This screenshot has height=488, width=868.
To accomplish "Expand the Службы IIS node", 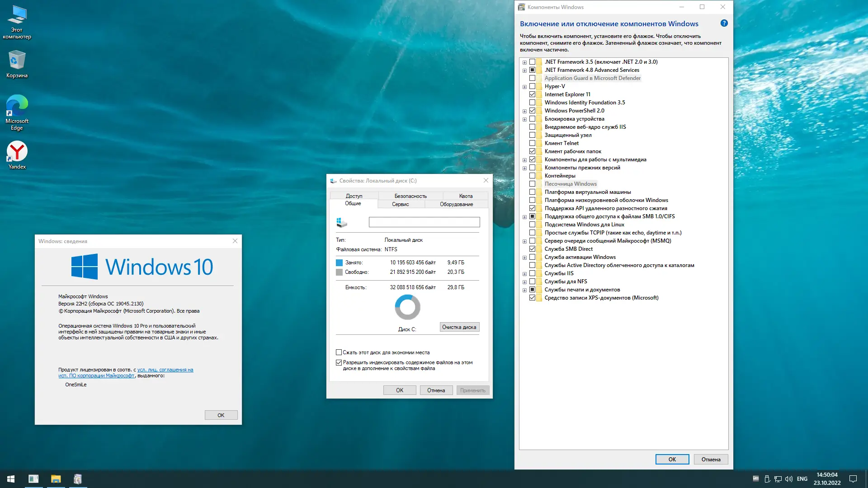I will tap(524, 274).
